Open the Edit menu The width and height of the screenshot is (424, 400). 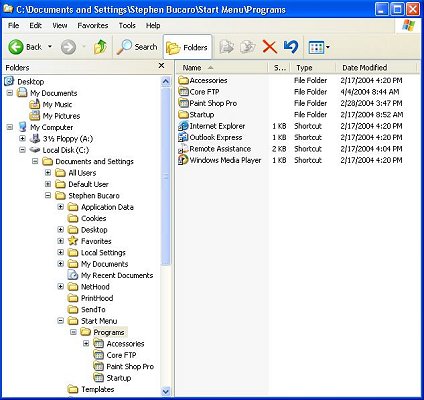tap(35, 25)
